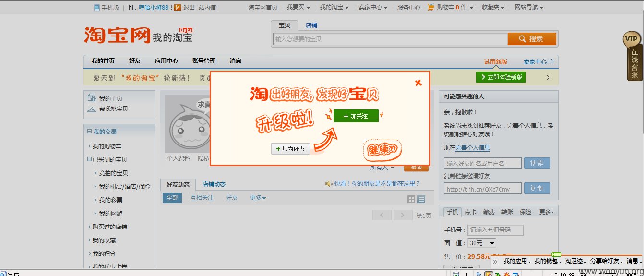The width and height of the screenshot is (644, 276).
Task: Open 我的首页 nav tab
Action: [x=103, y=61]
